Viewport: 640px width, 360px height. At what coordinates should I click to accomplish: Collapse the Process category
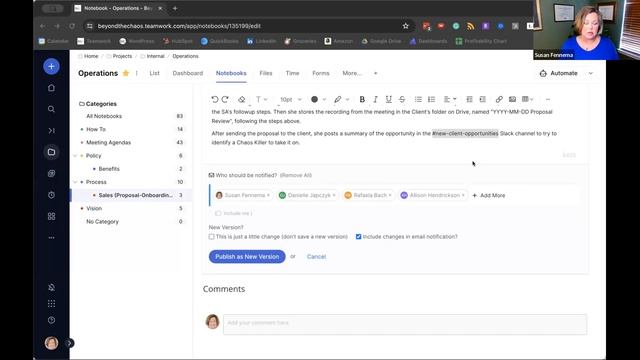75,182
